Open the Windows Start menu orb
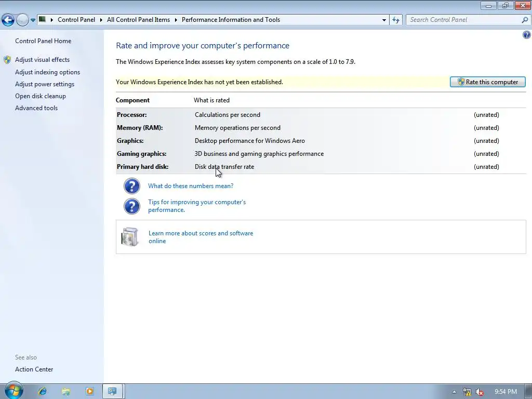The width and height of the screenshot is (532, 399). (14, 391)
